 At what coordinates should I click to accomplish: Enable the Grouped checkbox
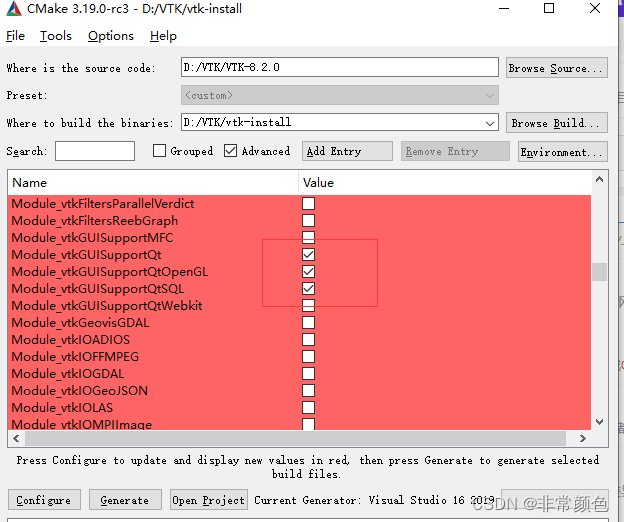(160, 151)
